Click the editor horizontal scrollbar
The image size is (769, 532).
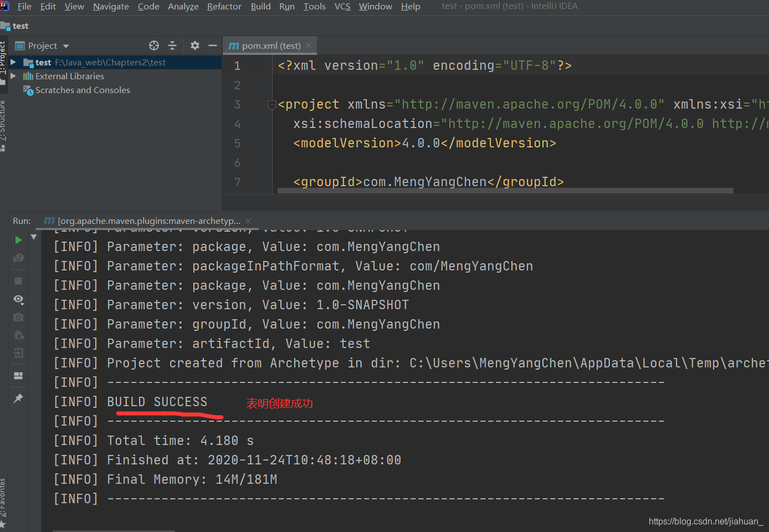(x=505, y=191)
